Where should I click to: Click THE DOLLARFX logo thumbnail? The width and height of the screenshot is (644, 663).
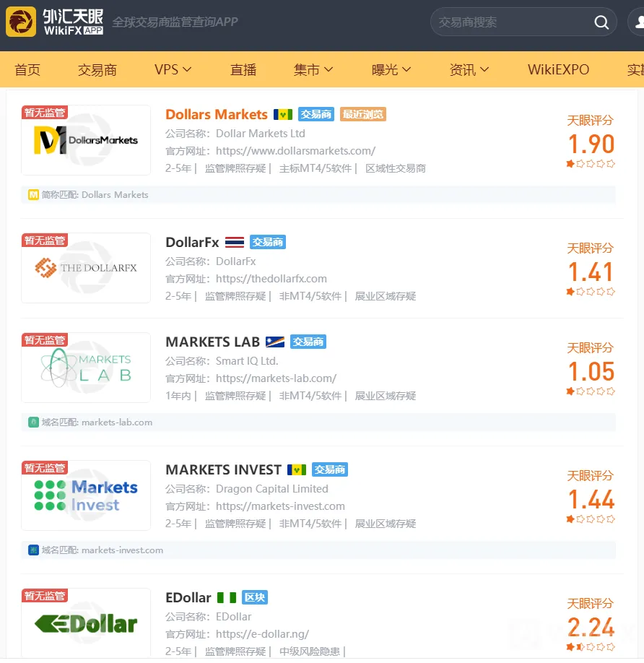pos(86,268)
